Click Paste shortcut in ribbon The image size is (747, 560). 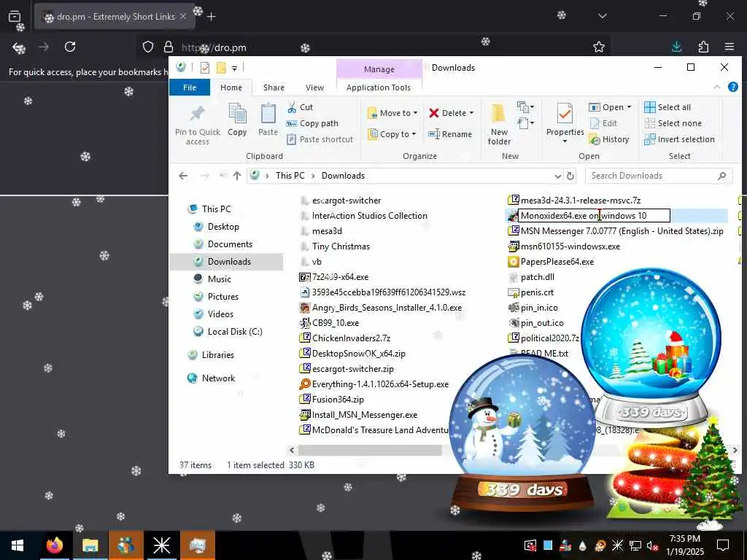click(x=320, y=139)
